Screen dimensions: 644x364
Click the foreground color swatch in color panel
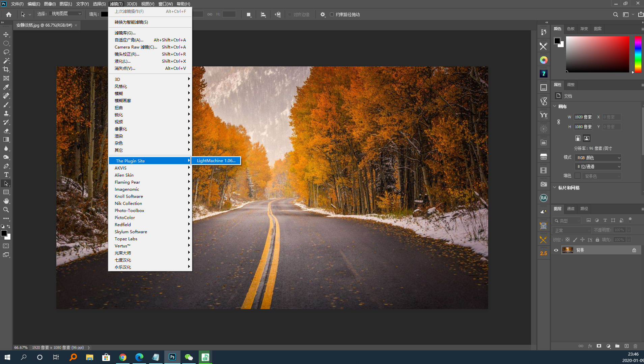point(557,41)
